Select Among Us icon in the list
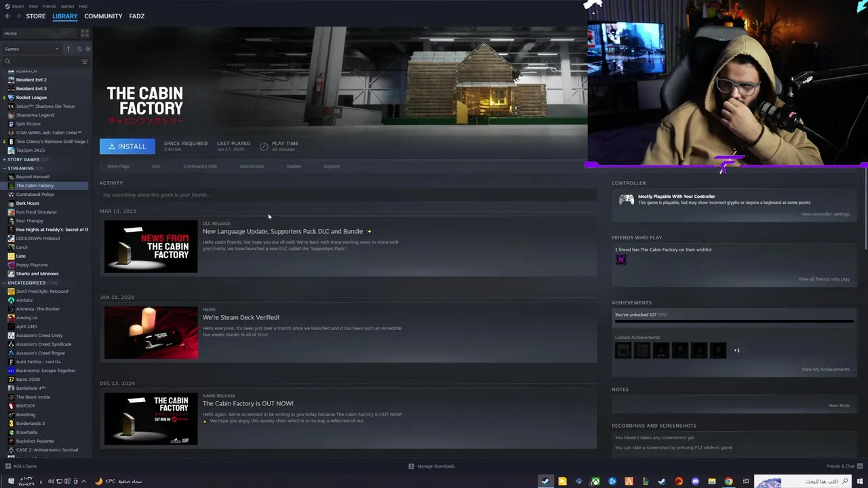The image size is (868, 488). 11,318
